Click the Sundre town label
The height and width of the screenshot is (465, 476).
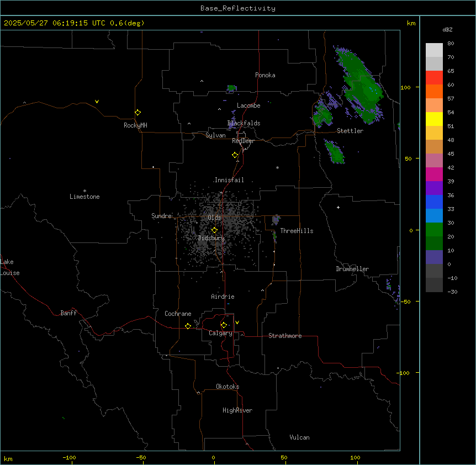161,216
